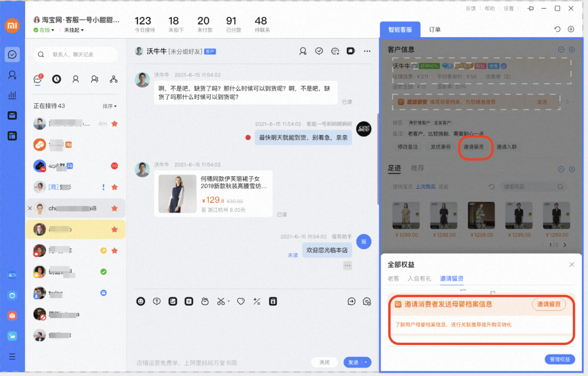Open the 未挂起 suspend status dropdown

[x=74, y=30]
